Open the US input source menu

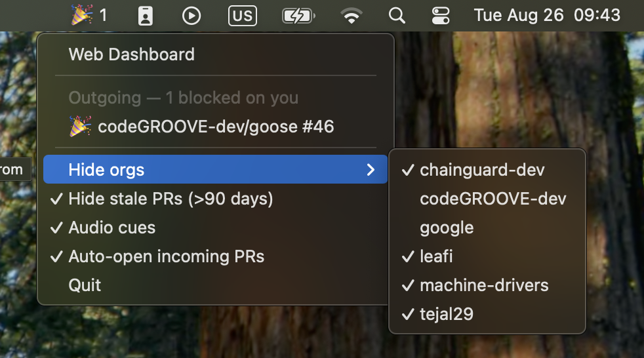[x=243, y=16]
